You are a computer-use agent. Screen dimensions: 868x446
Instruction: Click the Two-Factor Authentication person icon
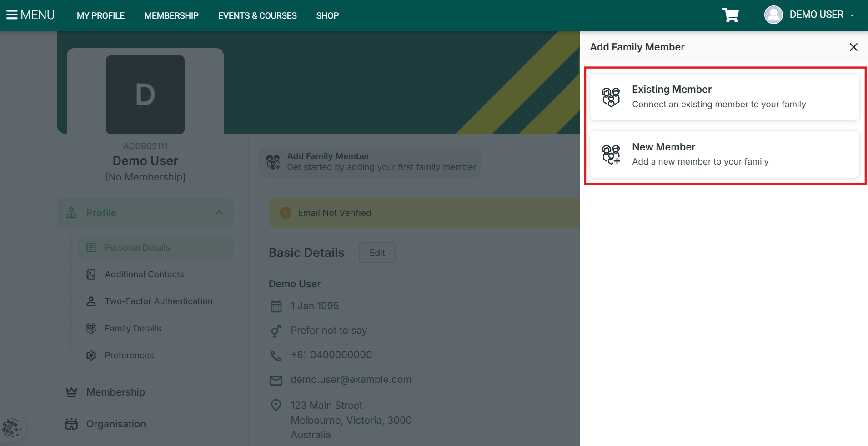click(x=91, y=301)
